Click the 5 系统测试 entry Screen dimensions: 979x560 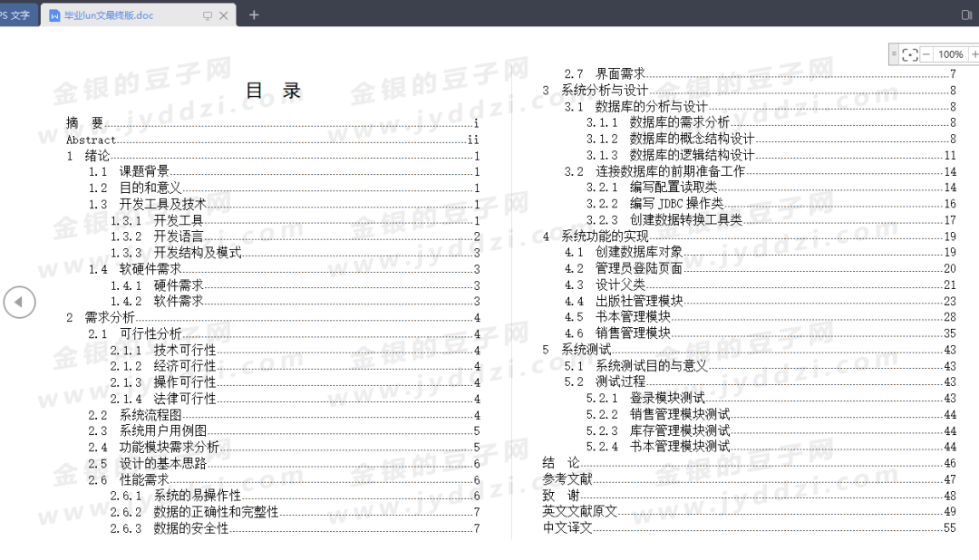coord(750,350)
